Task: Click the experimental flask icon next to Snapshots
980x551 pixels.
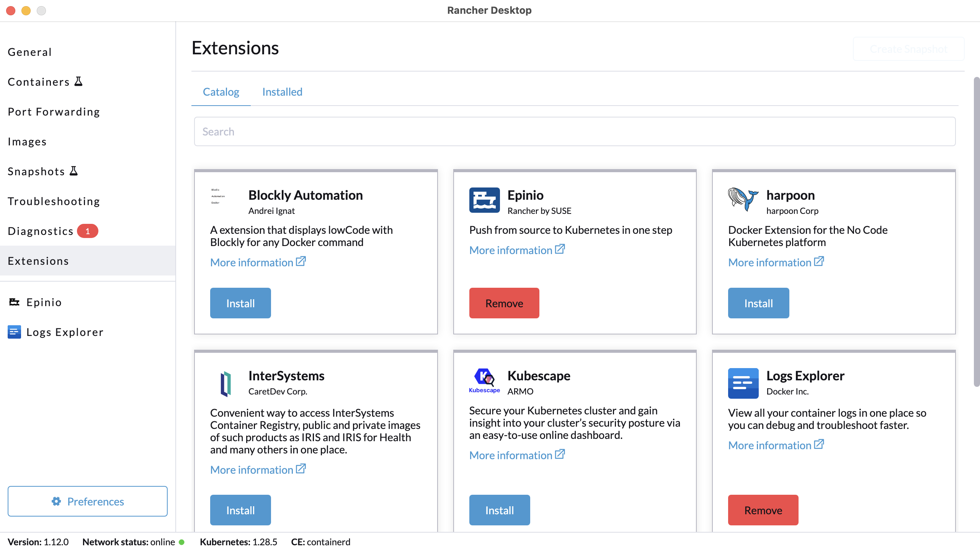Action: pyautogui.click(x=74, y=171)
